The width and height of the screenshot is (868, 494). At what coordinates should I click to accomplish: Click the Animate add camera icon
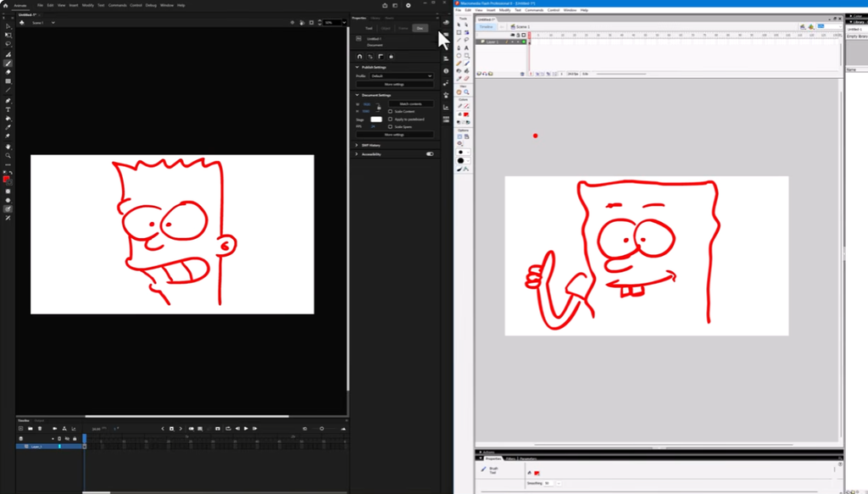[x=55, y=428]
